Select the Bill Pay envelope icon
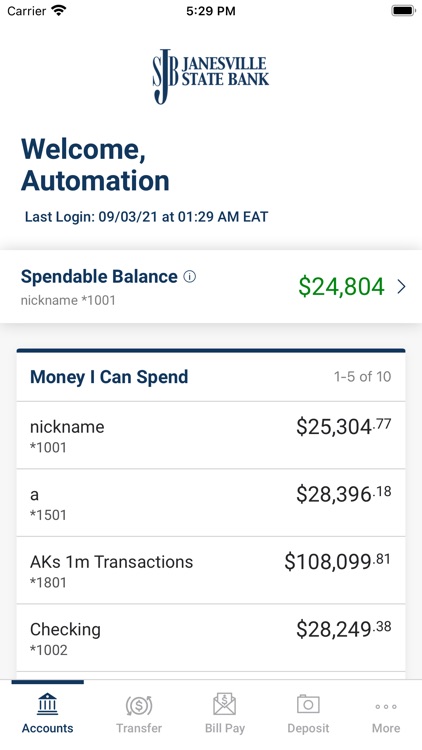422x750 pixels. (224, 704)
